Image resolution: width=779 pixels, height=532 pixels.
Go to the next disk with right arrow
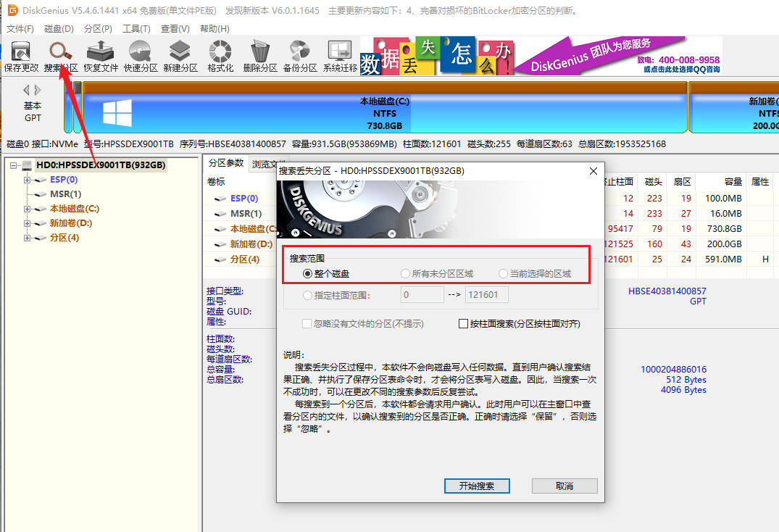(x=38, y=90)
